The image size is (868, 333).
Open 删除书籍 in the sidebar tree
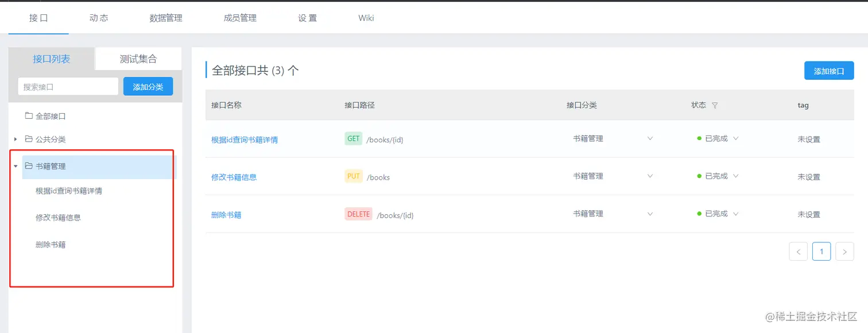tap(51, 245)
